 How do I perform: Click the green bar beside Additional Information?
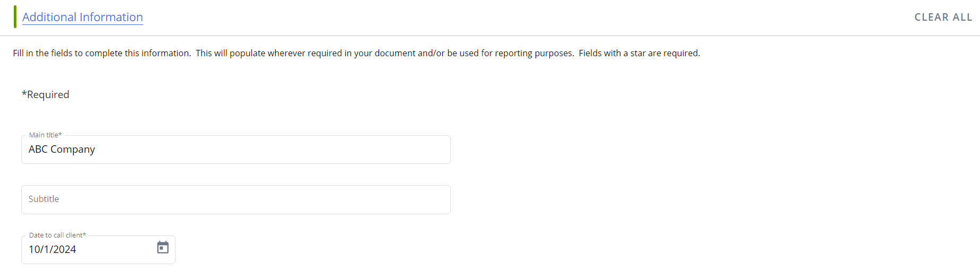point(15,17)
